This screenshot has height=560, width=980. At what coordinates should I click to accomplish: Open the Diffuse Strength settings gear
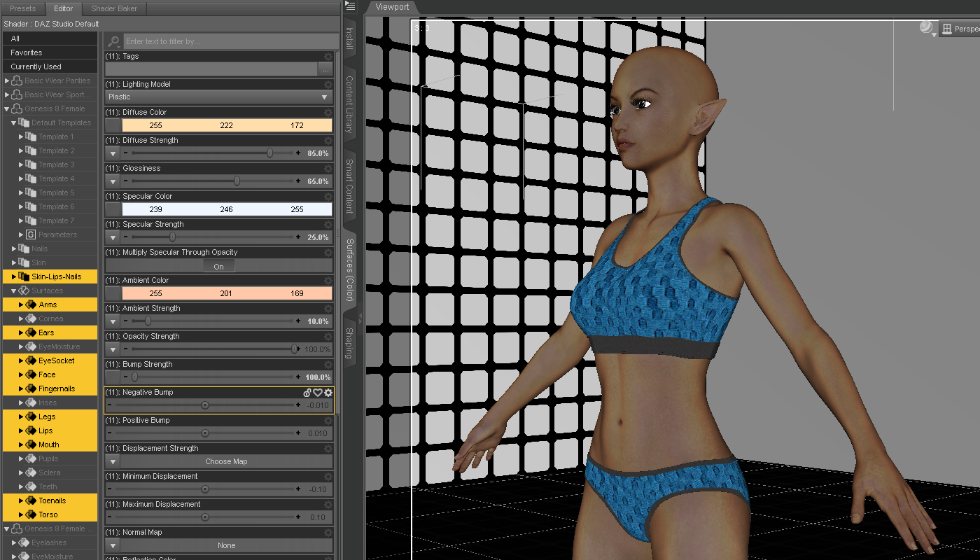point(328,141)
